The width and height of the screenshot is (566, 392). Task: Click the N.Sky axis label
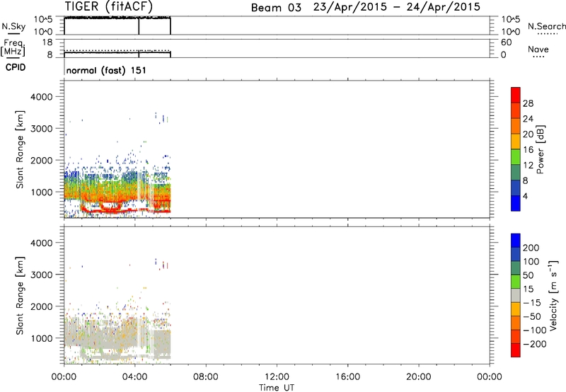coord(13,26)
